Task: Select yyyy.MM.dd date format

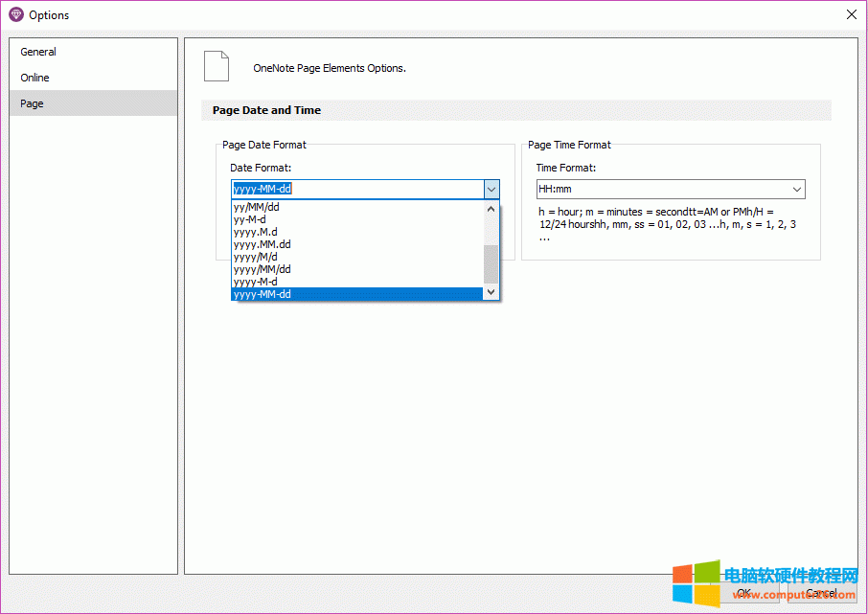Action: click(262, 244)
